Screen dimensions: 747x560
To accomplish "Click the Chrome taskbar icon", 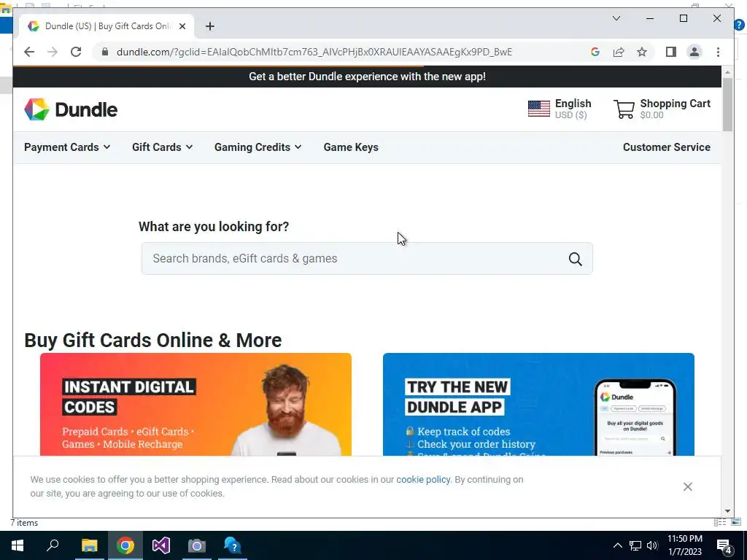I will click(x=125, y=545).
